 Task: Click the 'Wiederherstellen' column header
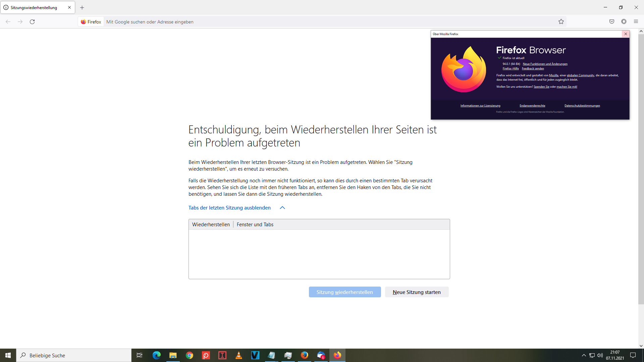tap(211, 225)
